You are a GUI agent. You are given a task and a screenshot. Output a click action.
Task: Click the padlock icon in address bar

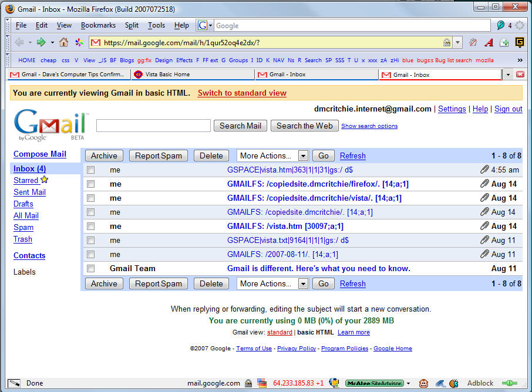coord(447,42)
